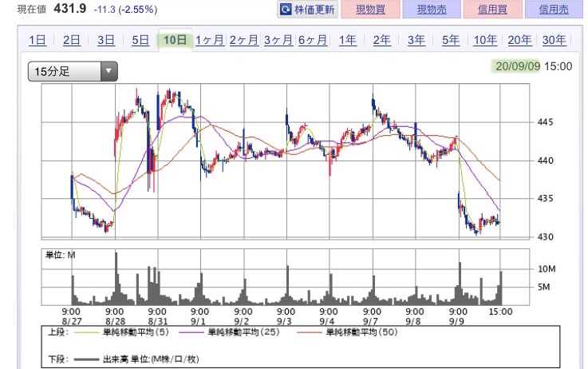This screenshot has width=588, height=369.
Task: Select the 5日 chart period
Action: tap(140, 40)
